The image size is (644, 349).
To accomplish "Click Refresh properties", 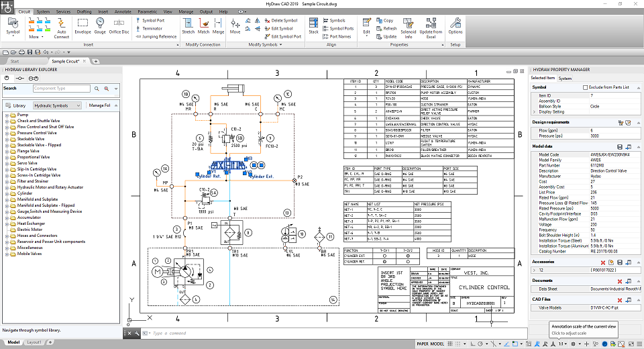I will (x=386, y=28).
